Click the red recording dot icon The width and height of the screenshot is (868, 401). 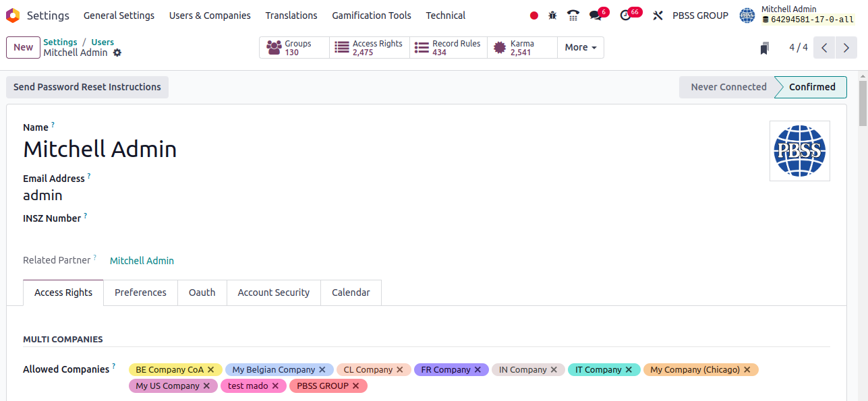pos(534,16)
